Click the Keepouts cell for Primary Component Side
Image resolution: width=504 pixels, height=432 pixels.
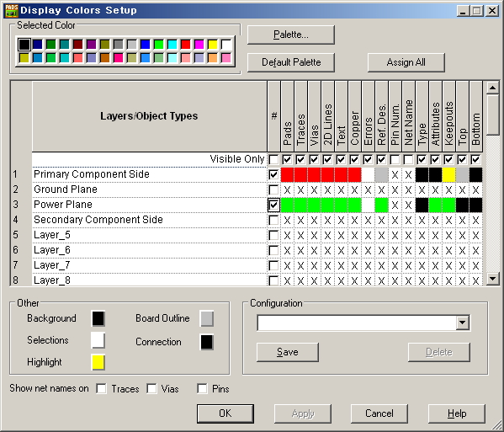[448, 174]
